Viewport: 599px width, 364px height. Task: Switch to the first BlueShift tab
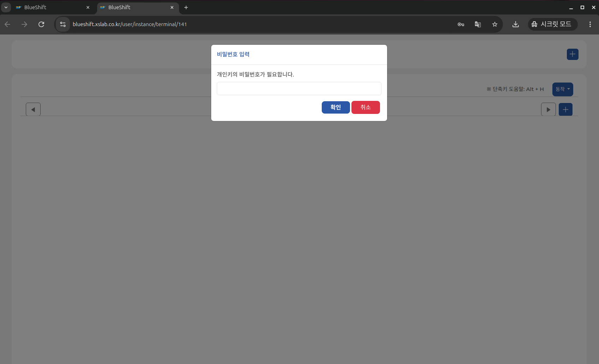(49, 7)
